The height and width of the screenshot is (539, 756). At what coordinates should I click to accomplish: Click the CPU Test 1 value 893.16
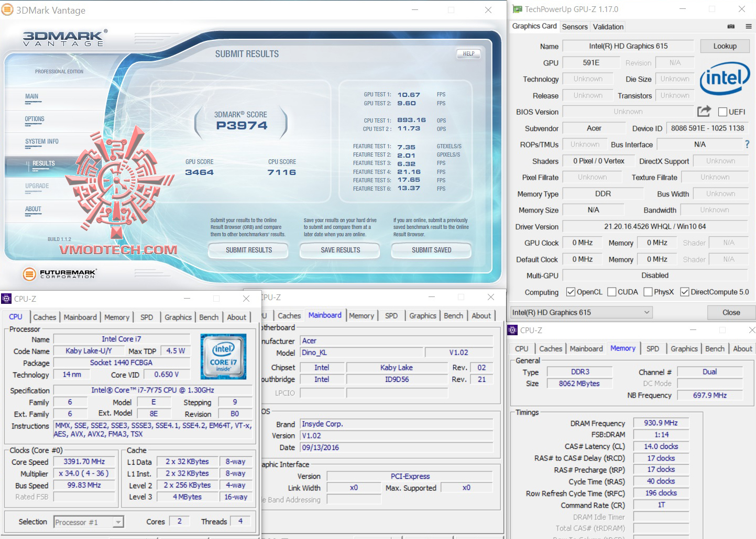[x=411, y=120]
